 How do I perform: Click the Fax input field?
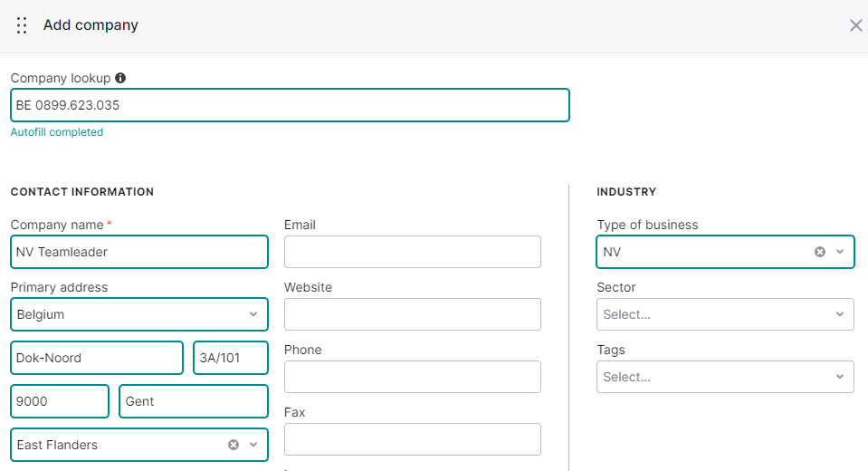click(x=413, y=440)
